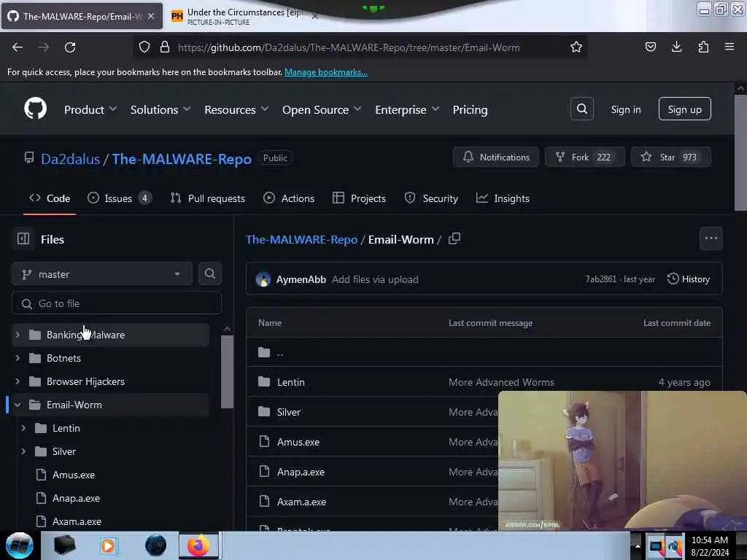Click the Notifications button
The image size is (747, 560).
495,157
